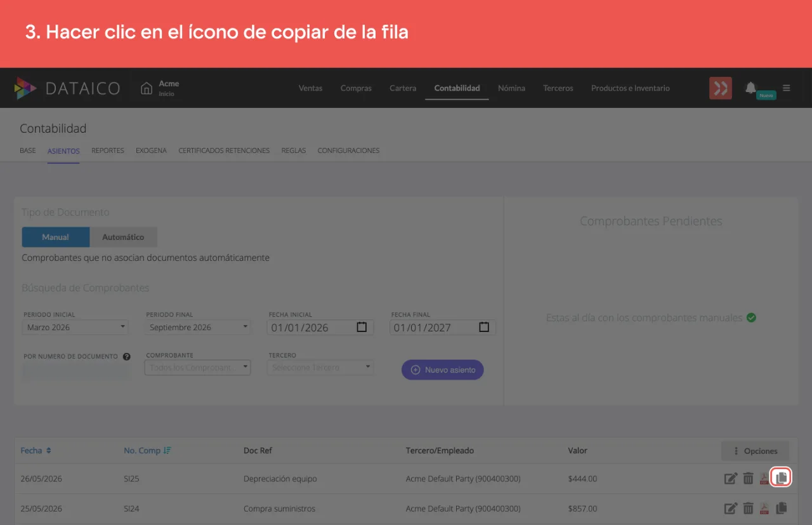Open the Opciones menu above the table

pos(755,451)
